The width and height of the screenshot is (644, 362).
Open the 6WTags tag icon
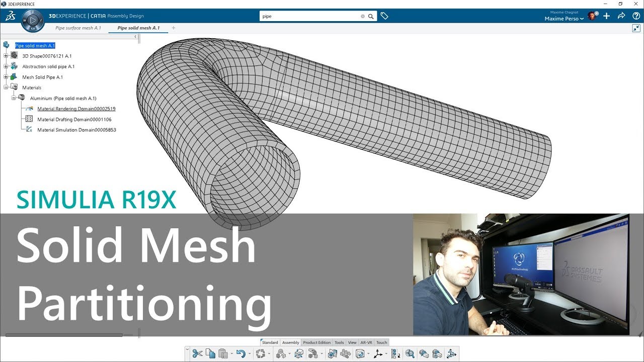point(384,16)
